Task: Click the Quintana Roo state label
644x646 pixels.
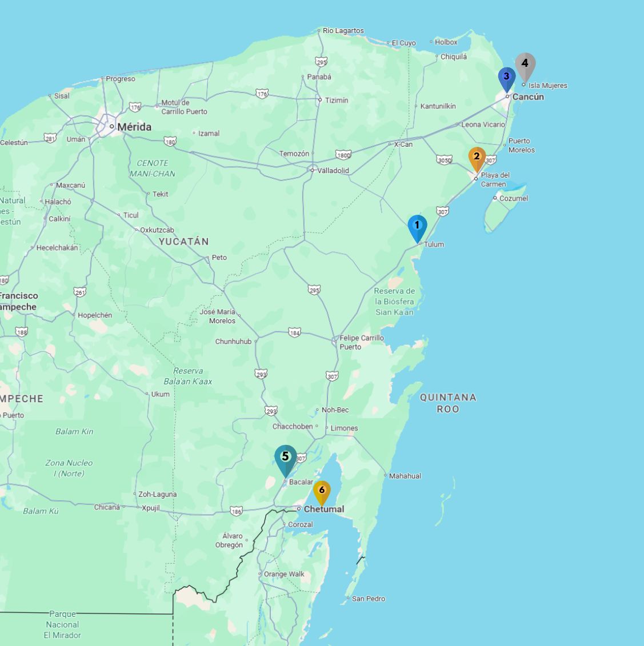Action: [x=448, y=403]
